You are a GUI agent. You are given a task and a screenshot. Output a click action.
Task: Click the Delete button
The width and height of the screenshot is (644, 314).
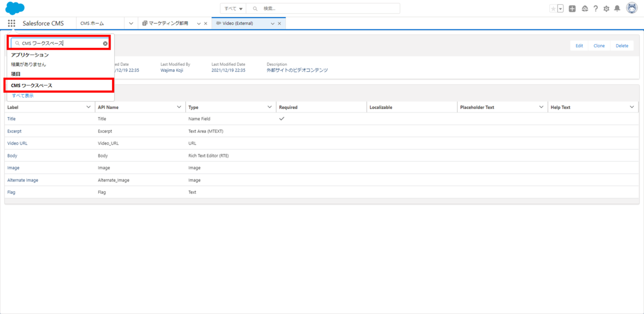click(x=622, y=46)
